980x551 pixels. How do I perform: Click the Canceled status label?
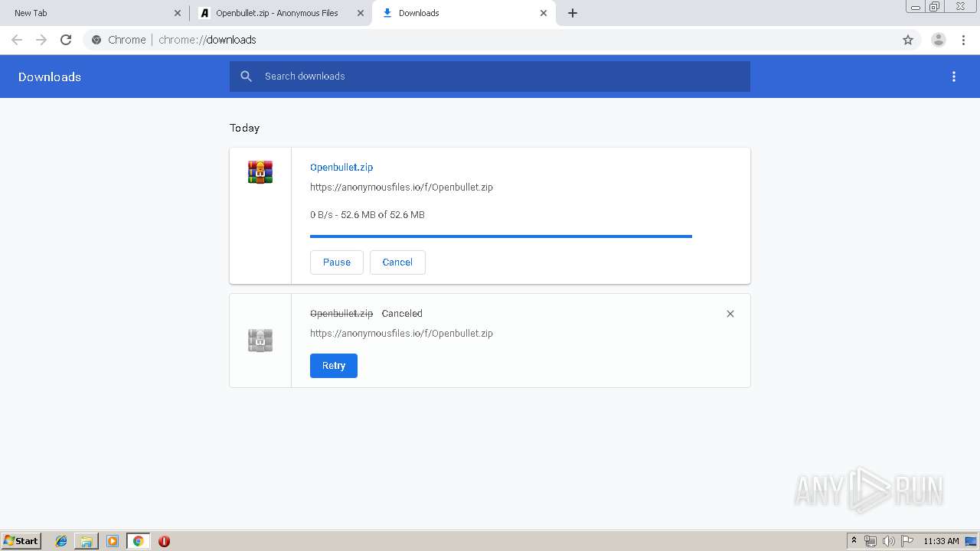tap(402, 313)
